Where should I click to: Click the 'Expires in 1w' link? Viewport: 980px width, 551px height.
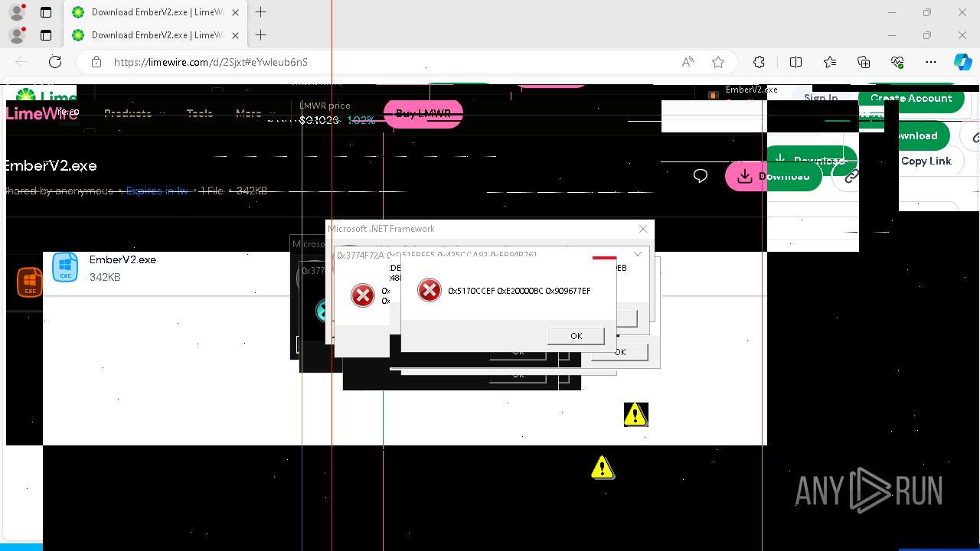click(x=157, y=191)
